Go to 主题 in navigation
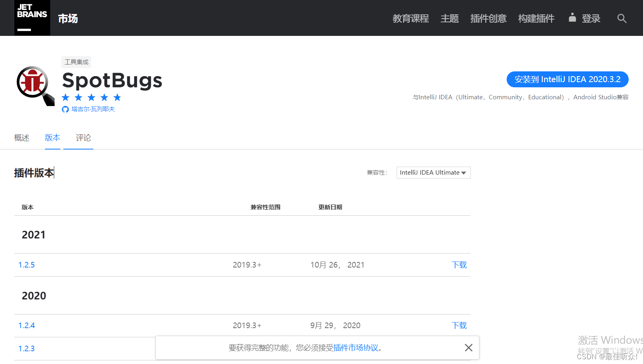Viewport: 643px width, 364px height. [x=449, y=19]
